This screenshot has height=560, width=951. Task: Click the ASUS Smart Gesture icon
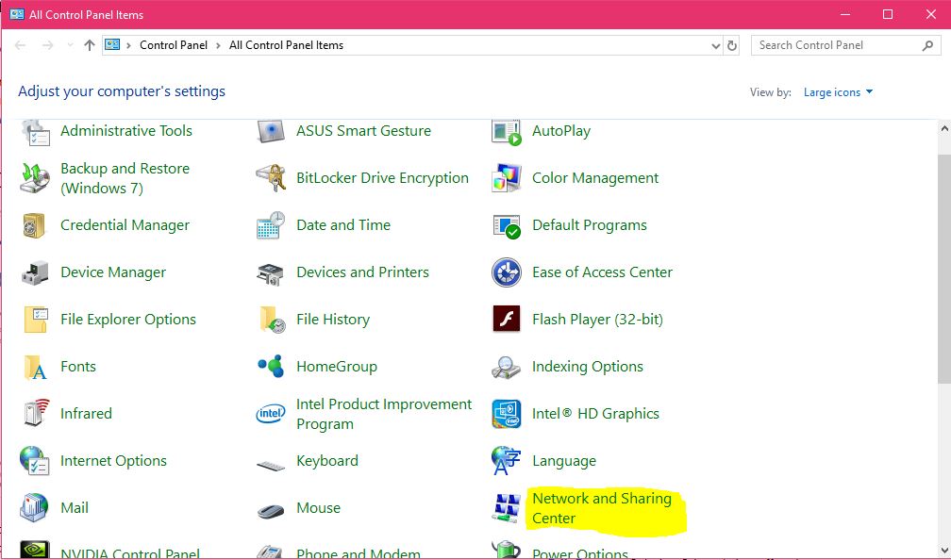[x=271, y=131]
